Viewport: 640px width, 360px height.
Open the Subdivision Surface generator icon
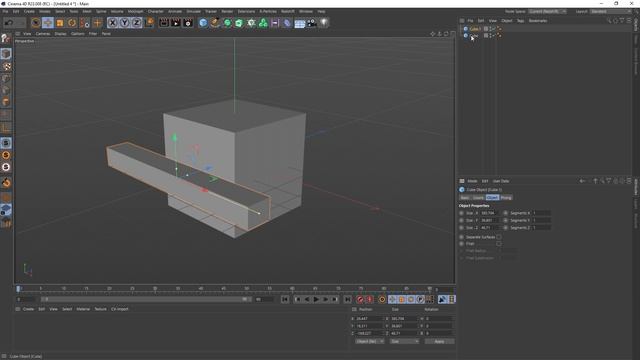[x=227, y=23]
